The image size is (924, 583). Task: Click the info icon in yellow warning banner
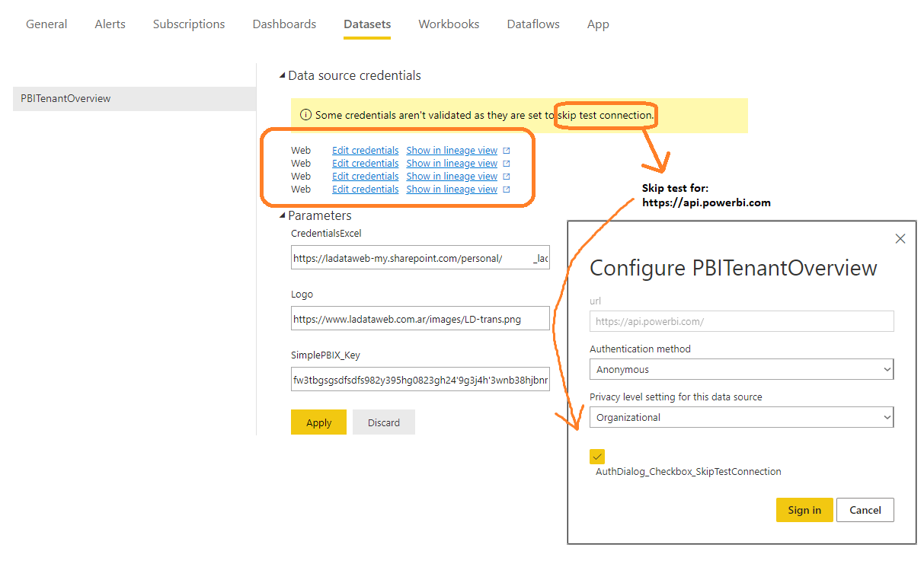[305, 116]
